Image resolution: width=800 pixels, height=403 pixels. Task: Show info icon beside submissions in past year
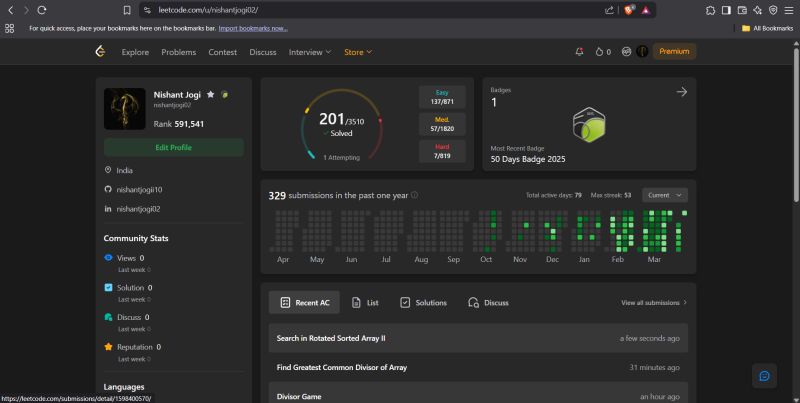(414, 195)
